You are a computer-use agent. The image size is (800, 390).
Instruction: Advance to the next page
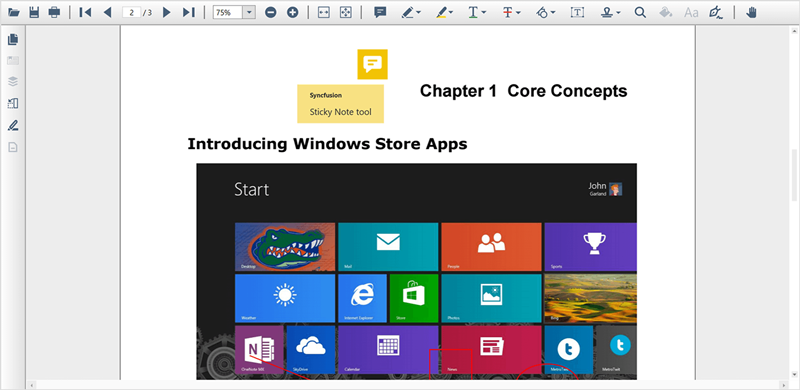tap(166, 12)
